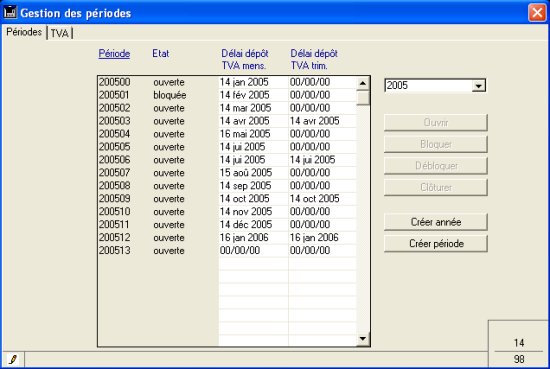Click 'Délai dépôt TVA mens.' column header
This screenshot has height=369, width=550.
[x=244, y=59]
